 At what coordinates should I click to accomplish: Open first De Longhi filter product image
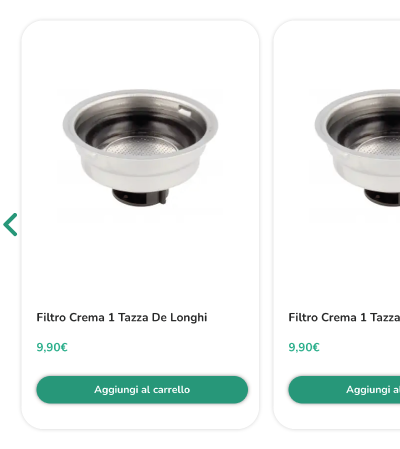click(140, 148)
